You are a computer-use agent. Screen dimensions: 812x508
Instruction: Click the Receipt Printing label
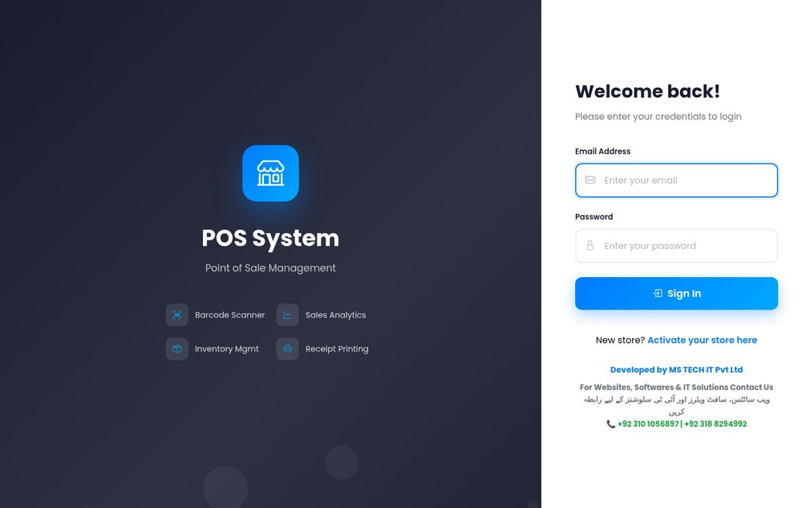[x=337, y=349]
